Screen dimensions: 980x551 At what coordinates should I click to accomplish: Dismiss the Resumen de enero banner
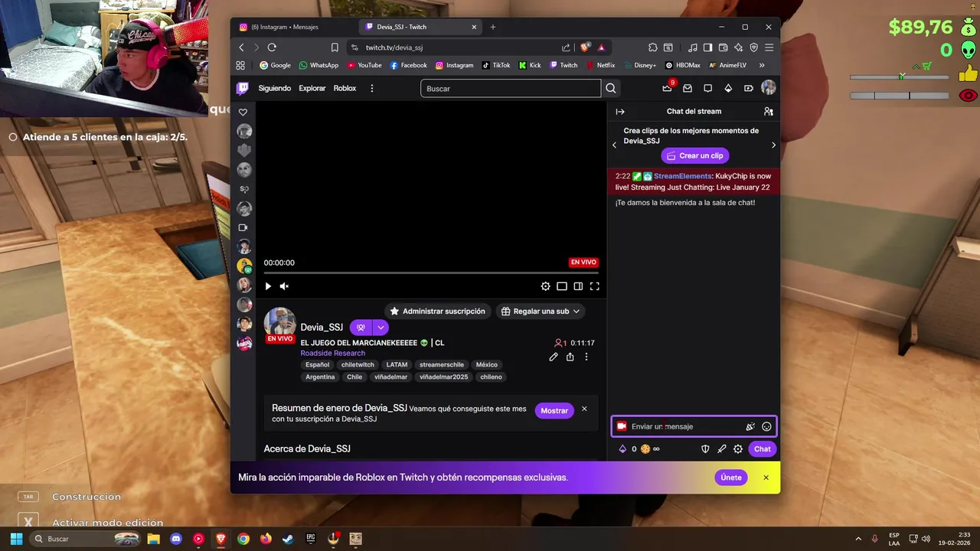[584, 409]
